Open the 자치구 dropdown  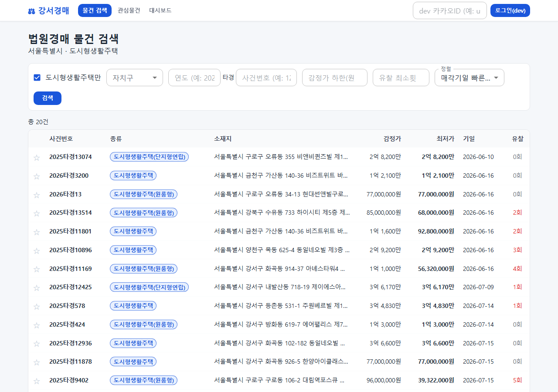tap(135, 78)
